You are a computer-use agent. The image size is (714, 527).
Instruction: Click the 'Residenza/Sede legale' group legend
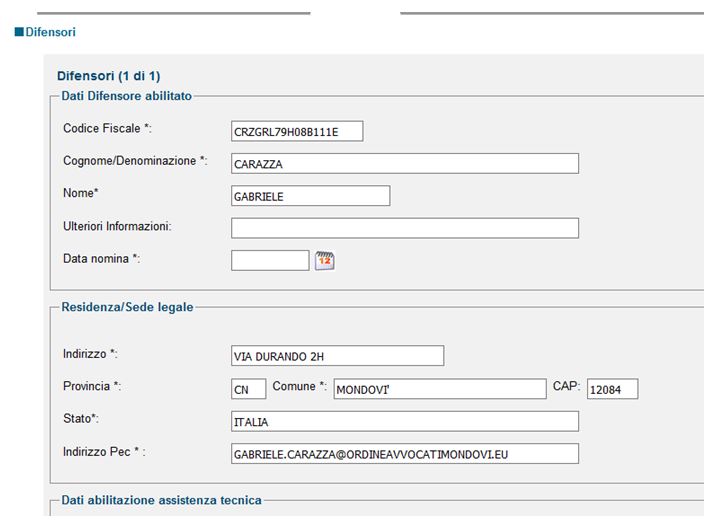click(x=127, y=307)
